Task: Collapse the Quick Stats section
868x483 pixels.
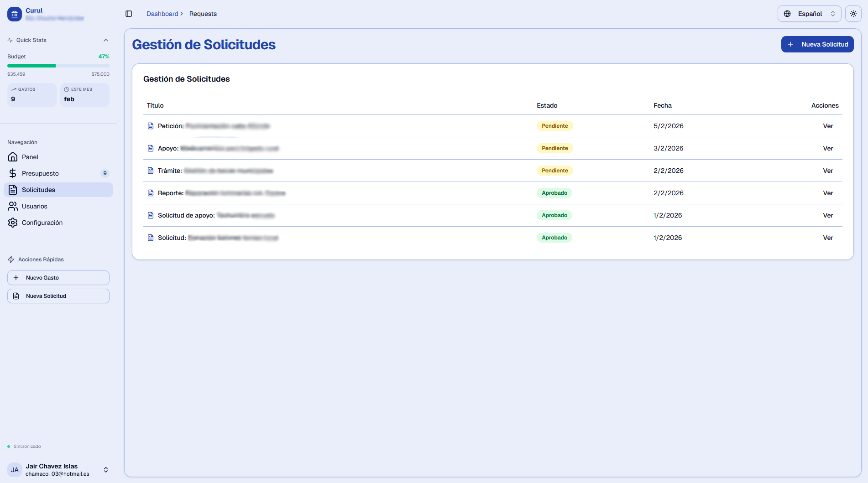Action: pyautogui.click(x=106, y=40)
